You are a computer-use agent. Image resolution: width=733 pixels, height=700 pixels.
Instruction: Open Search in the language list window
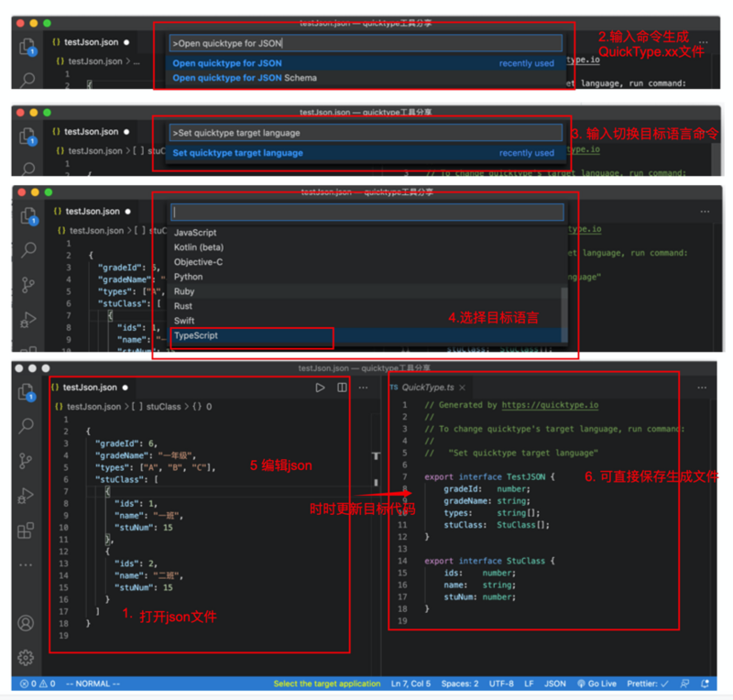coord(28,250)
